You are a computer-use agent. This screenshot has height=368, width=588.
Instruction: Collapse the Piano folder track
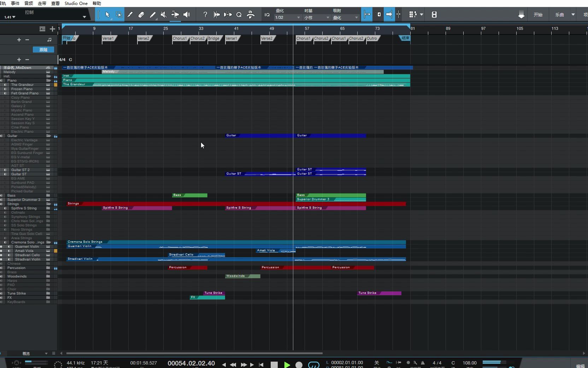pyautogui.click(x=48, y=80)
